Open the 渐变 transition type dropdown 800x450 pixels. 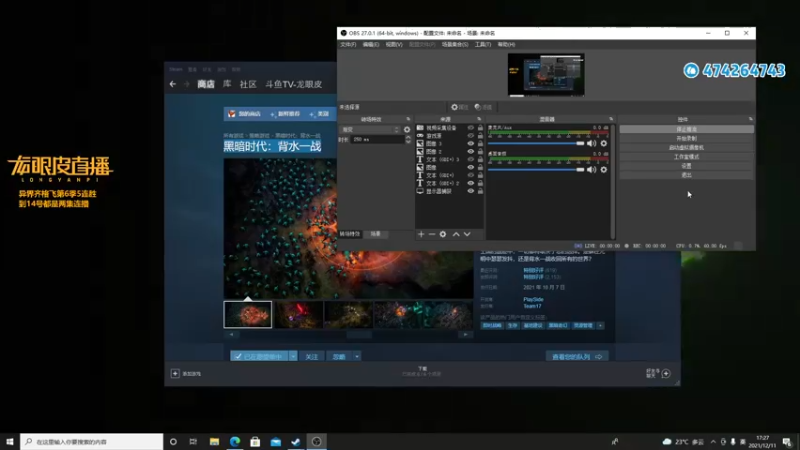(x=370, y=130)
